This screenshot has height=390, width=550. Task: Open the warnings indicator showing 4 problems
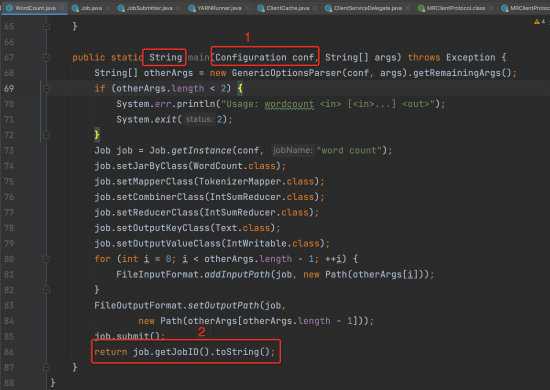point(539,22)
